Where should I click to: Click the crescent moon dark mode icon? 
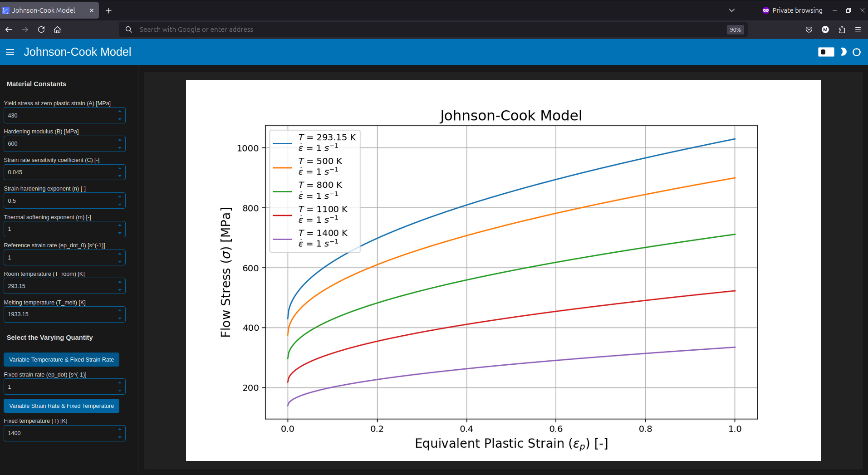(x=843, y=52)
